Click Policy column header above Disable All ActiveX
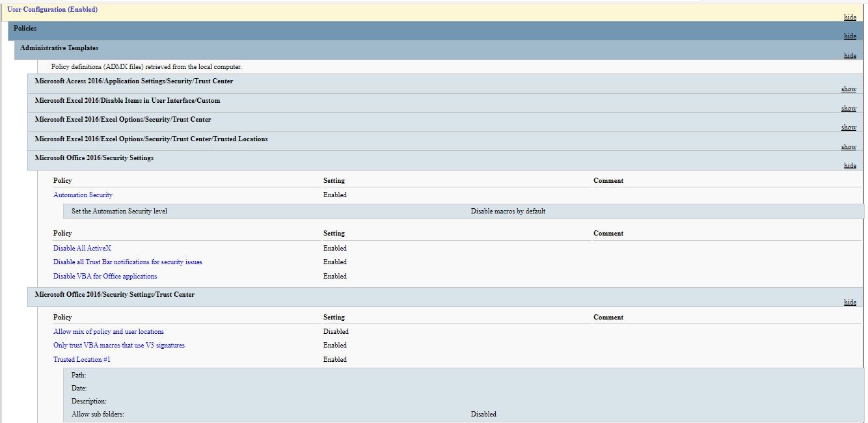The height and width of the screenshot is (423, 868). [x=62, y=234]
